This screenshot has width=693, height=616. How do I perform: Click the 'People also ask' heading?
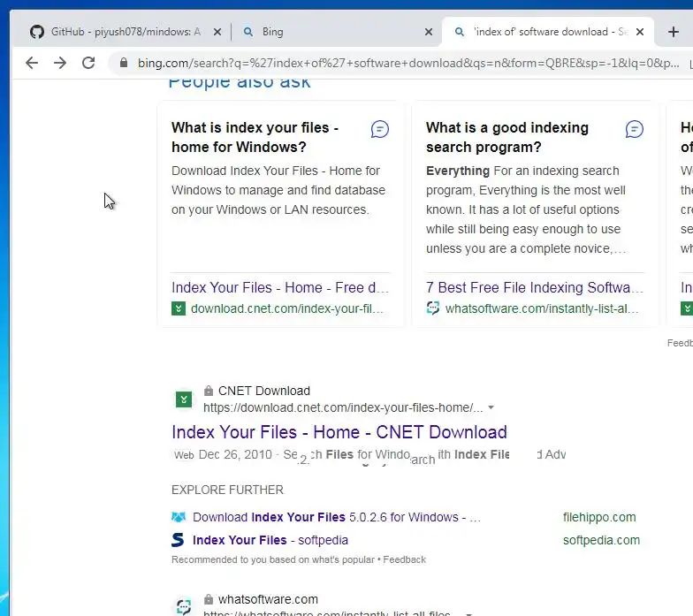pos(239,82)
